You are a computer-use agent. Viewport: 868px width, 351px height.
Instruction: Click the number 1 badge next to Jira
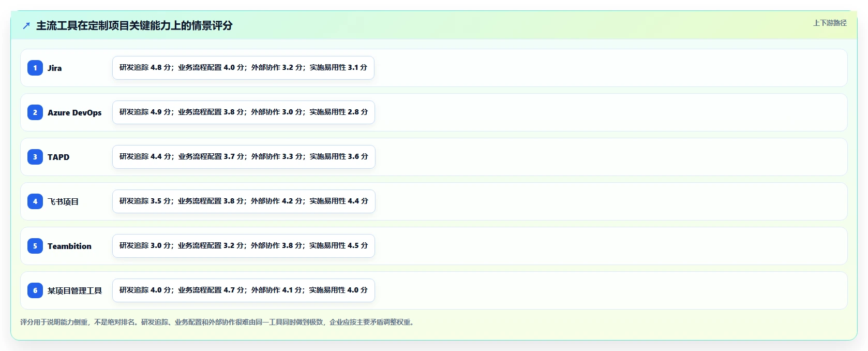[35, 68]
